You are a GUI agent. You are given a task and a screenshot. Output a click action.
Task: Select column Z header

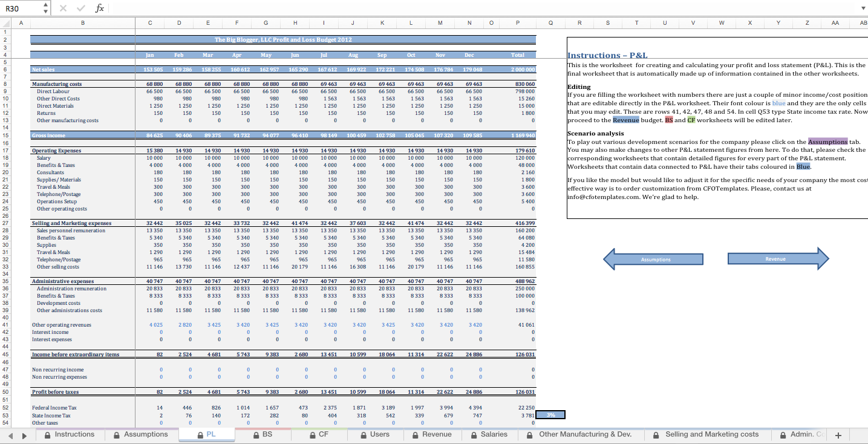click(807, 23)
